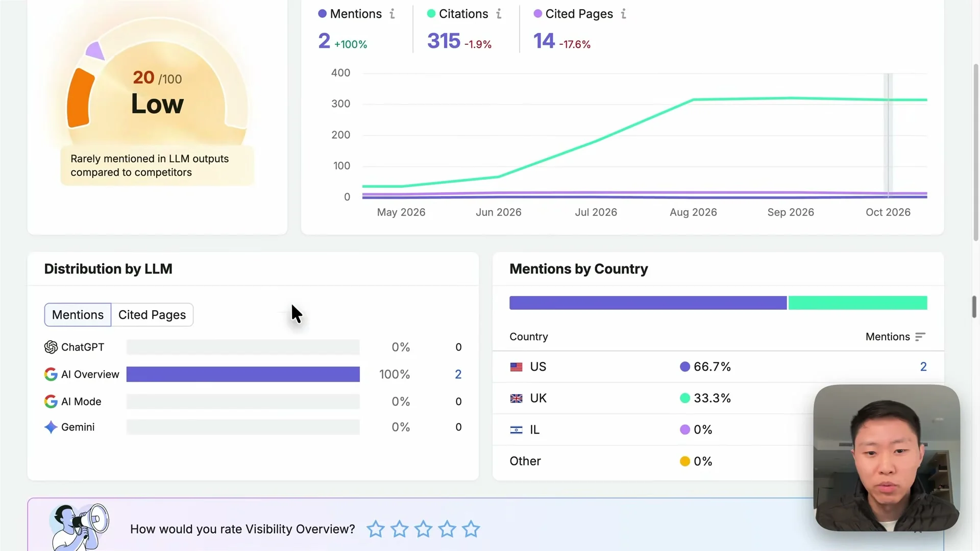
Task: Select the Mentions tab in Distribution by LLM
Action: [x=78, y=315]
